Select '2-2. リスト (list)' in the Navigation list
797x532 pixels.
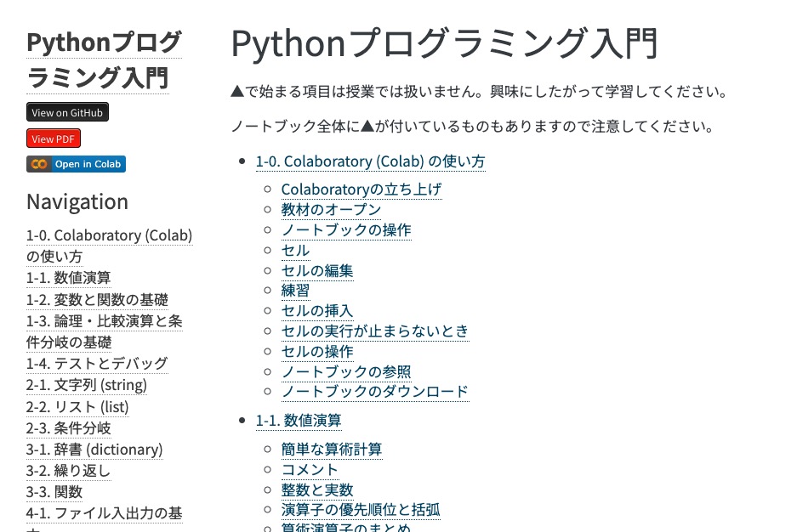75,406
